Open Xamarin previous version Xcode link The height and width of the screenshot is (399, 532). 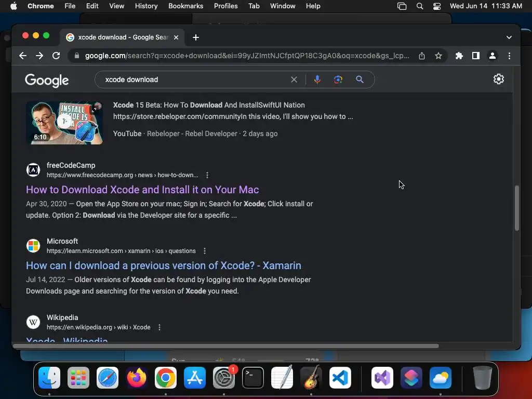(164, 265)
